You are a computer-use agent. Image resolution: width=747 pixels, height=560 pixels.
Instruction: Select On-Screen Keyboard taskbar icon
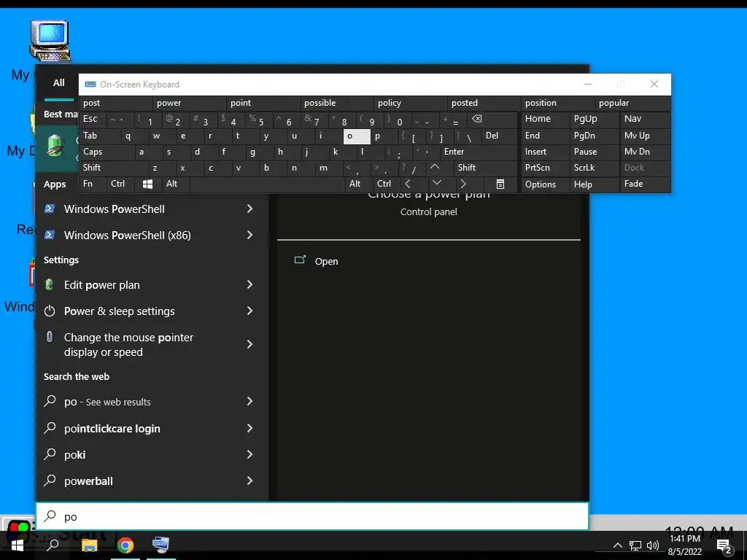[x=161, y=545]
